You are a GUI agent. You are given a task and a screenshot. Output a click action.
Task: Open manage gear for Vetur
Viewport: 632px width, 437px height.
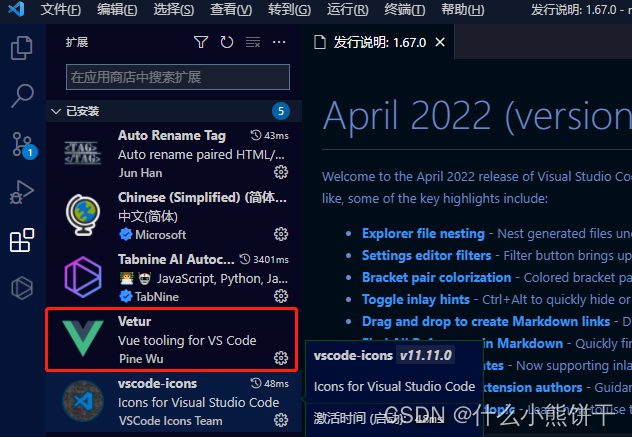click(x=281, y=358)
